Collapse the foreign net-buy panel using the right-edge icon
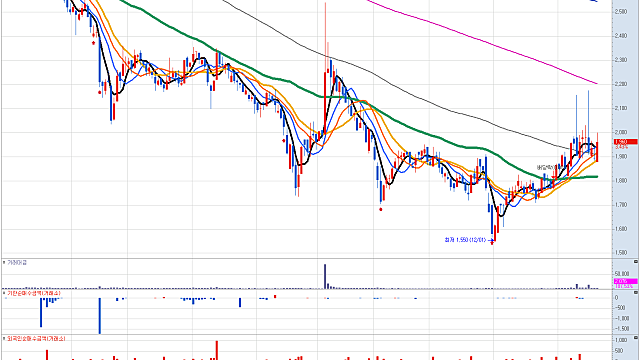Viewport: 640px width, 360px height. (636, 338)
